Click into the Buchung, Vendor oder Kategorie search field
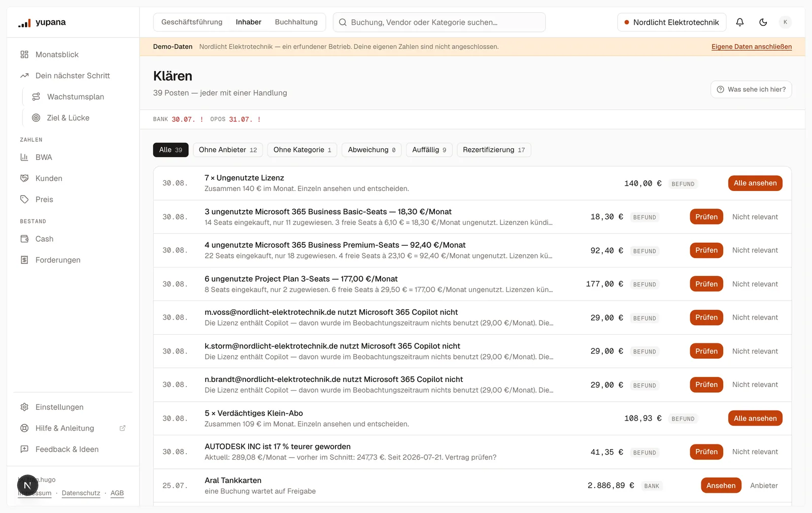Screen dimensions: 812x513 click(x=439, y=22)
